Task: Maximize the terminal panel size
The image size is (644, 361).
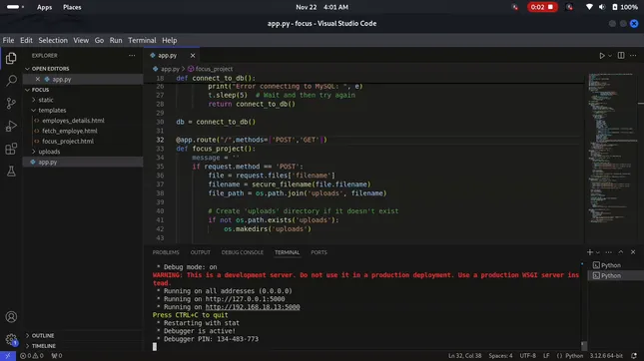Action: pyautogui.click(x=621, y=252)
